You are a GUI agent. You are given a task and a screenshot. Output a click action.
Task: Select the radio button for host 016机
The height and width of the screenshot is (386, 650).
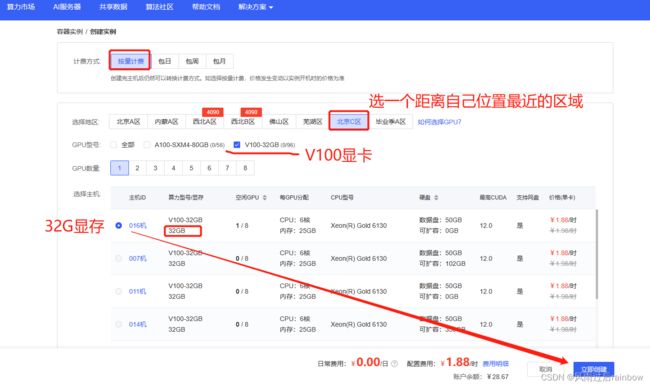click(x=119, y=226)
